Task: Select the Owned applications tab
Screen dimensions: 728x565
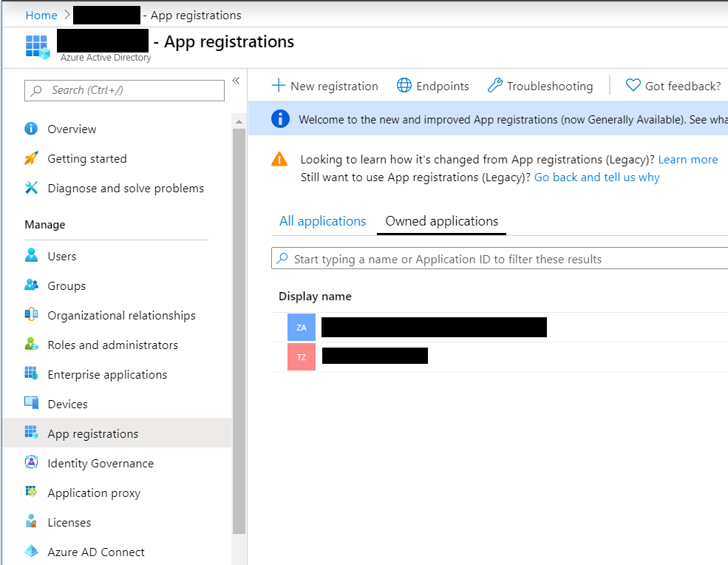Action: 440,221
